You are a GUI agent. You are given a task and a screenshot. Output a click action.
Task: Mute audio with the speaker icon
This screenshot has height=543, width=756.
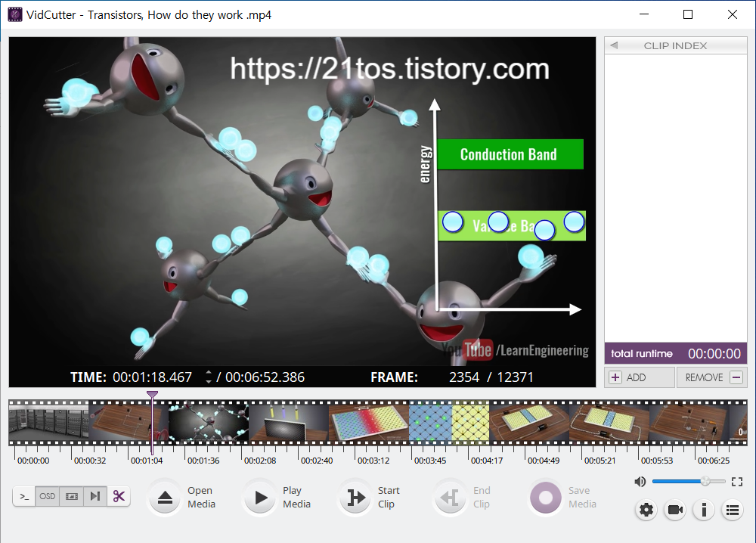tap(640, 481)
